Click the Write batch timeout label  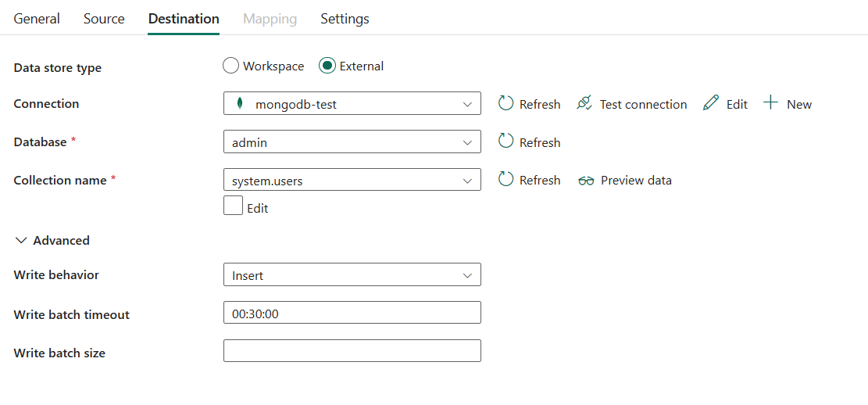coord(71,314)
